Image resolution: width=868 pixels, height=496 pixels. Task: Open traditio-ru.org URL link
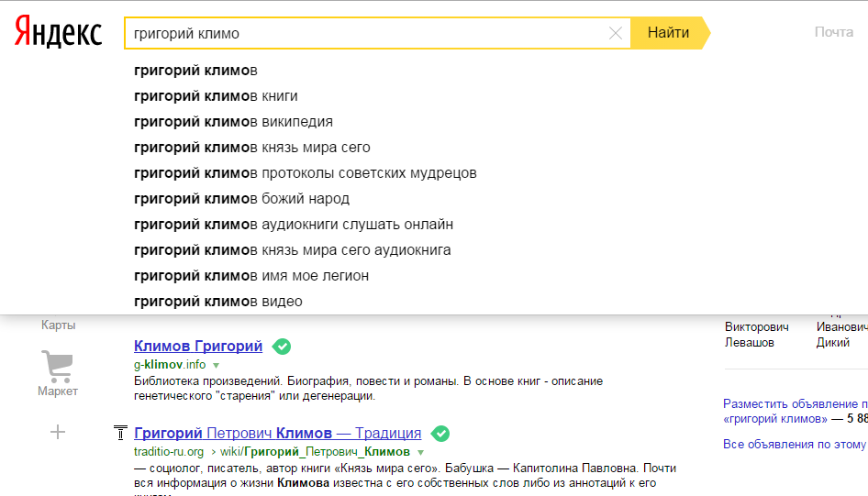(169, 452)
